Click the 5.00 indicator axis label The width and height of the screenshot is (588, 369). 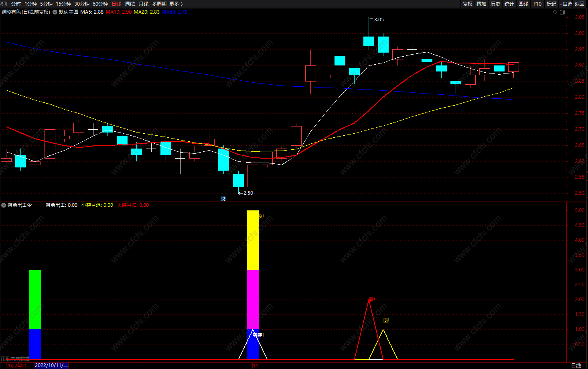[579, 210]
